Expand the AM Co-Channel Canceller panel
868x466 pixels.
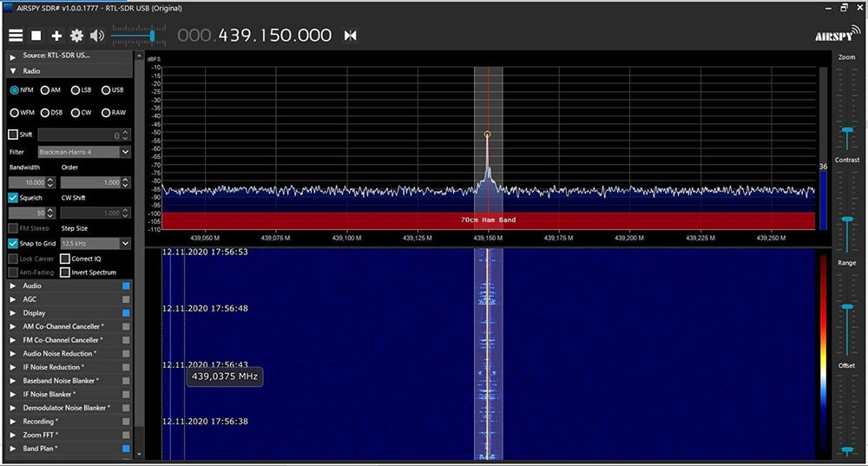(13, 326)
